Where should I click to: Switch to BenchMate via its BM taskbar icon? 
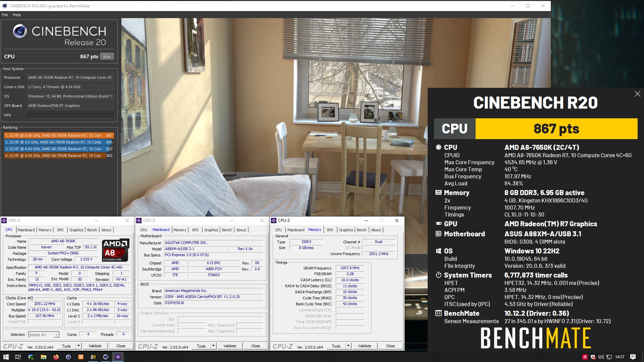pyautogui.click(x=93, y=357)
